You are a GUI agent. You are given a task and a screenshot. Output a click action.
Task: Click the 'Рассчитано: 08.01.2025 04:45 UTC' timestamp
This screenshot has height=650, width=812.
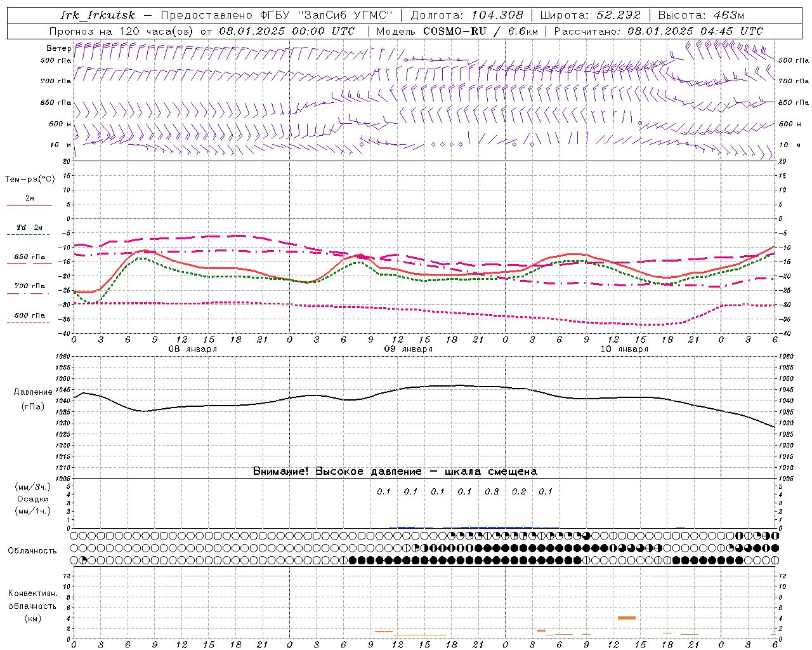point(658,31)
